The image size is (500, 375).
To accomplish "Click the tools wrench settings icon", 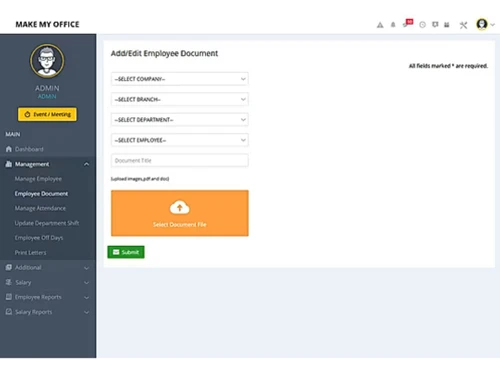I will (463, 25).
